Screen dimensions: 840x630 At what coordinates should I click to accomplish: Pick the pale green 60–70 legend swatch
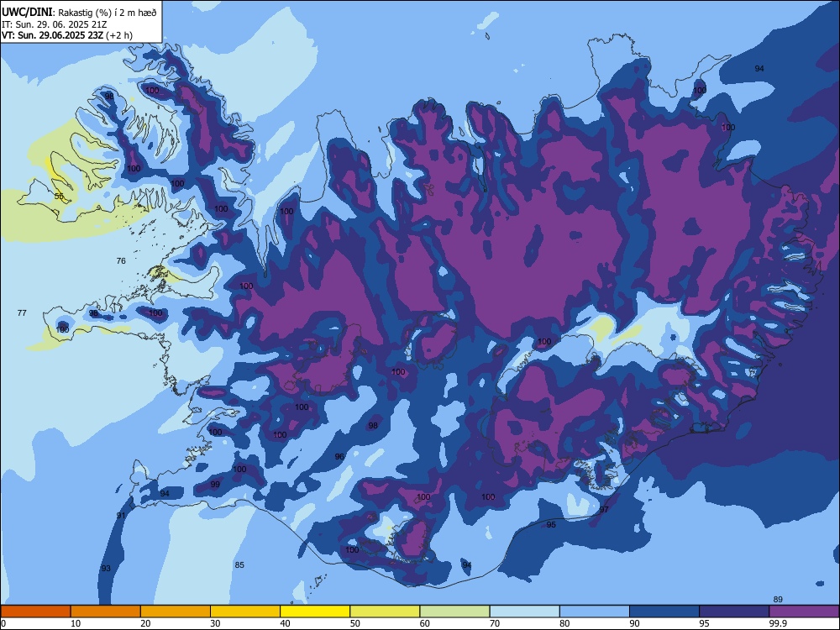pyautogui.click(x=454, y=612)
